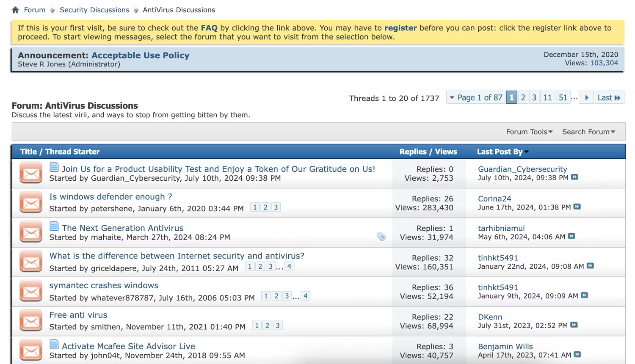This screenshot has height=364, width=635.
Task: Open the Forum Tools dropdown
Action: click(529, 132)
